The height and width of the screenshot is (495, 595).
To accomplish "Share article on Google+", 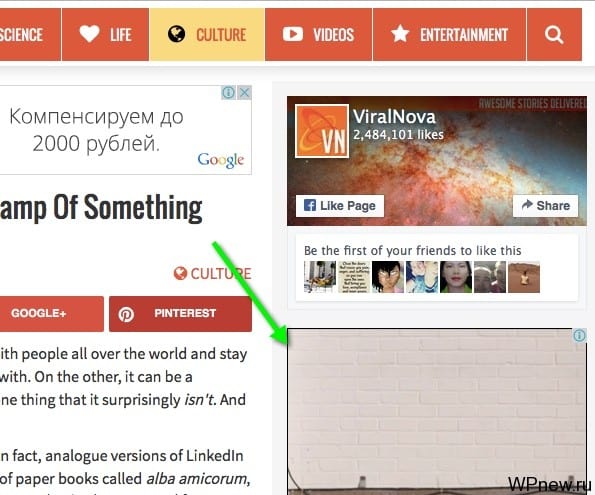I will point(52,314).
